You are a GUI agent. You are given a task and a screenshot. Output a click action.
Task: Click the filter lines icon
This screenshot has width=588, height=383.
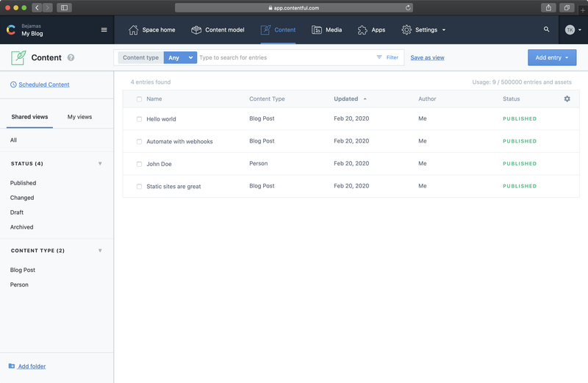tap(379, 57)
